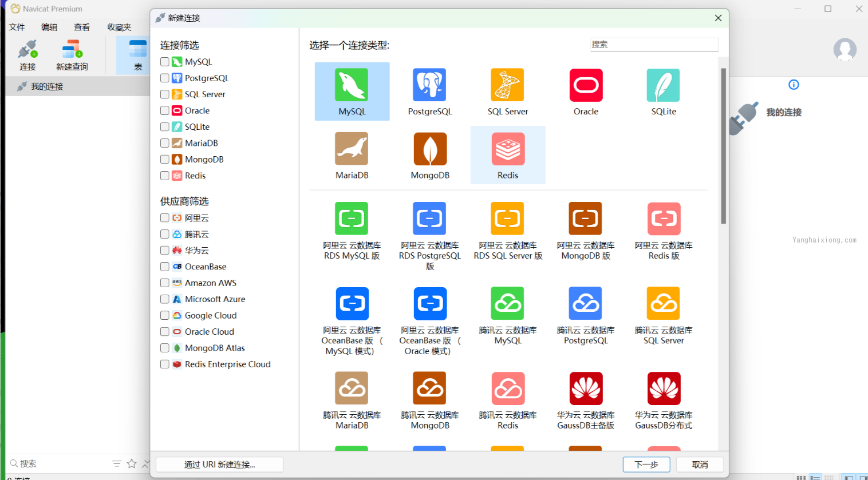Choose Alibaba Cloud RDS MySQL edition
The image size is (868, 480).
coord(352,219)
